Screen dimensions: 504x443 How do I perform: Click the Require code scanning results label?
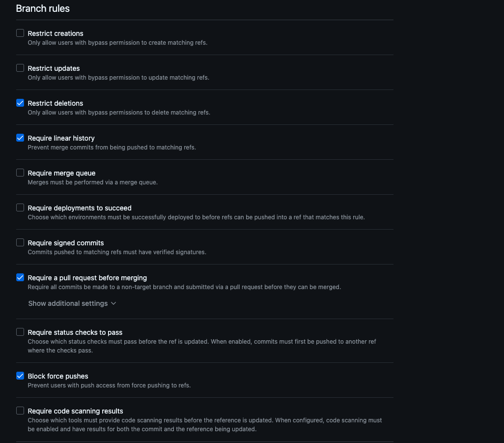tap(75, 411)
